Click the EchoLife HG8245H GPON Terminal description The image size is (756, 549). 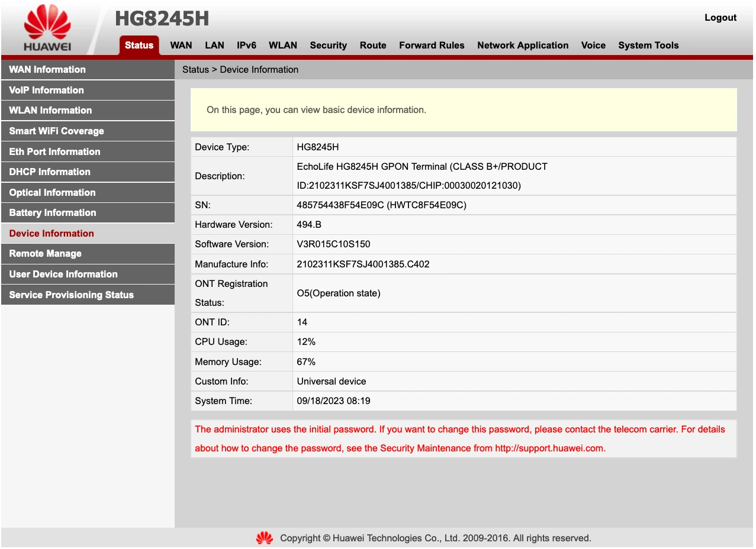click(422, 176)
